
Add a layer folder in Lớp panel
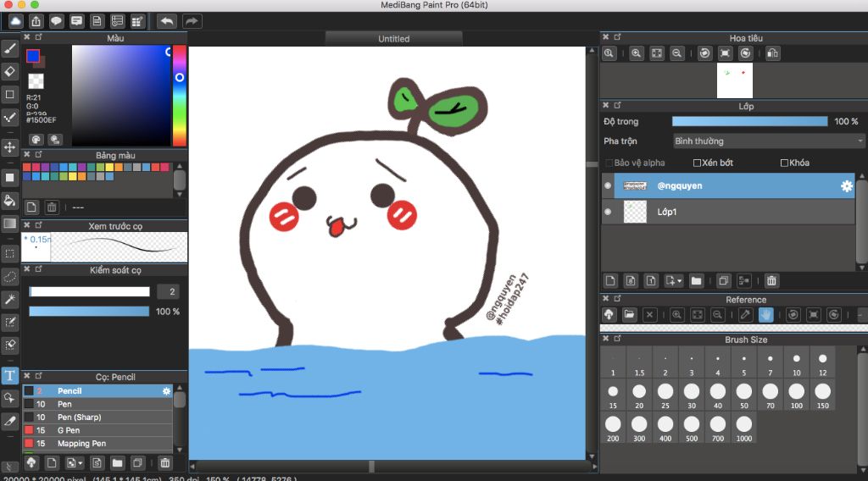(x=697, y=281)
